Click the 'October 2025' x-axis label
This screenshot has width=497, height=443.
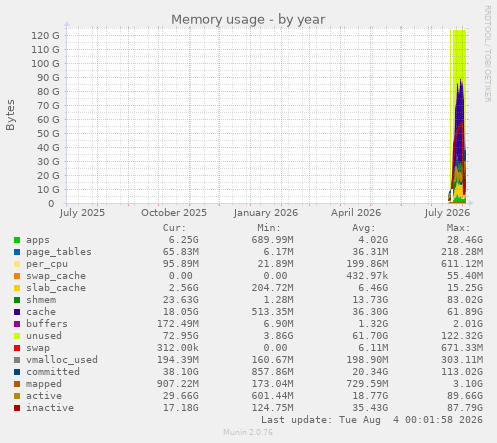point(174,213)
